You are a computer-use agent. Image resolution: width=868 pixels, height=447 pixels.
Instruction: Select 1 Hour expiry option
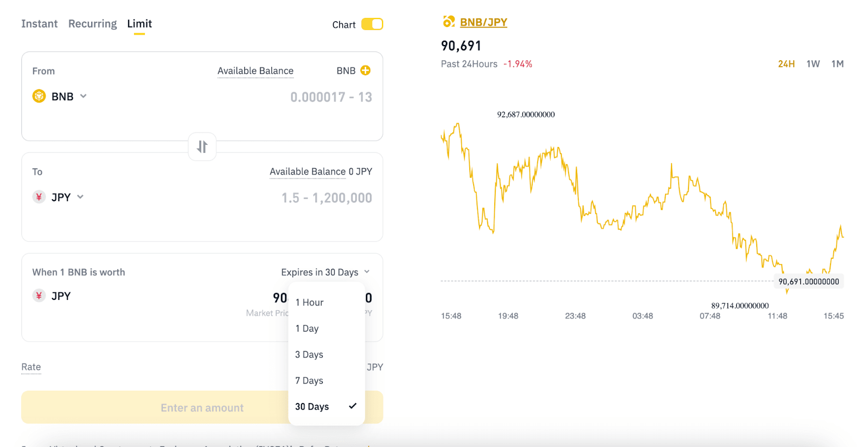309,303
